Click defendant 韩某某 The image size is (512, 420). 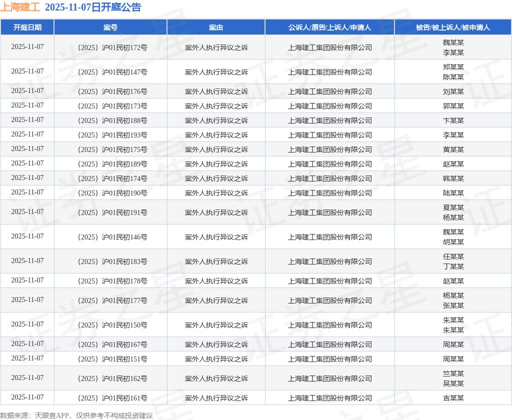(x=453, y=178)
